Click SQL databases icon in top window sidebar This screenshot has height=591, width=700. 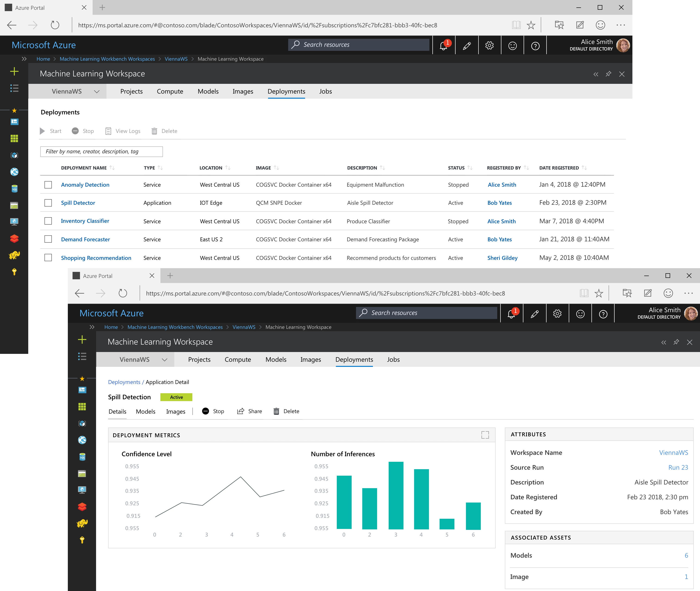(14, 189)
